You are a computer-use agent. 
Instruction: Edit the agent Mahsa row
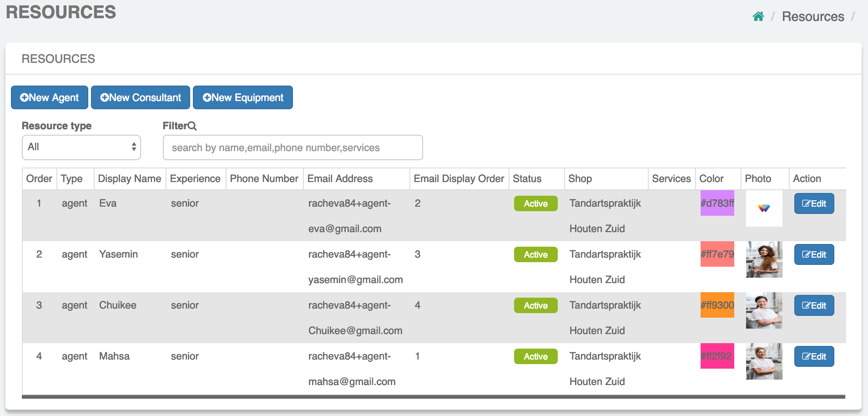point(814,356)
